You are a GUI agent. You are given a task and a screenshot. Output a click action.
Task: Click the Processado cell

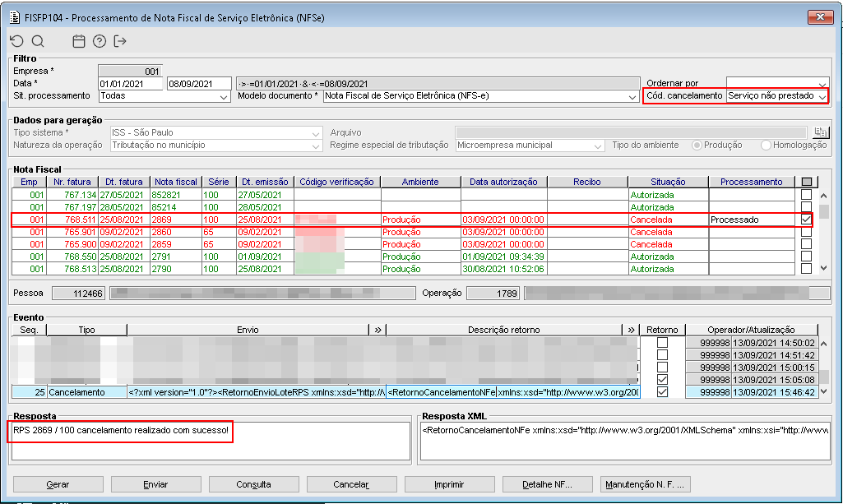point(752,220)
